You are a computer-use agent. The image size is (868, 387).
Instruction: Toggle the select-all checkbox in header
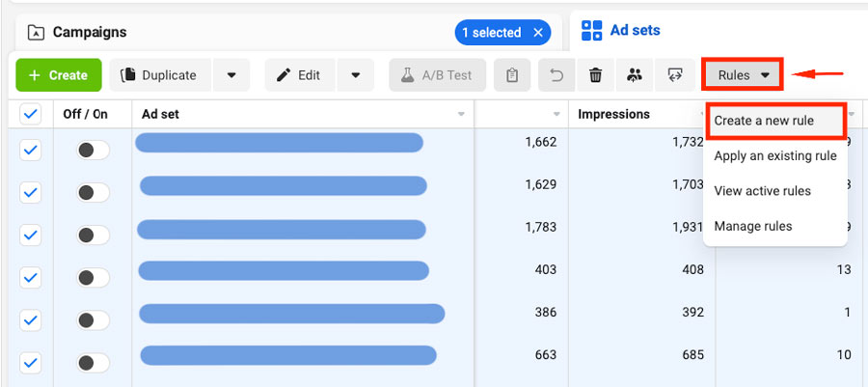[x=31, y=115]
